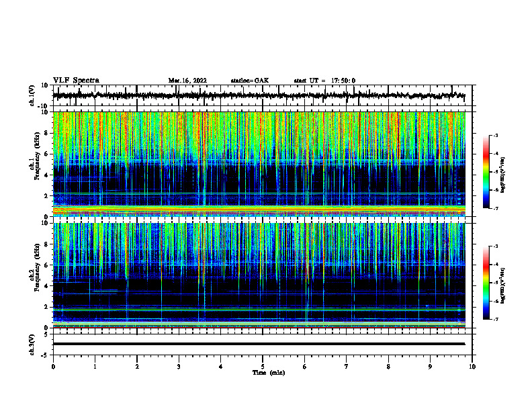Click the '-7' label on ch.1 colorbar
Viewport: 532px width, 411px height.
[495, 208]
